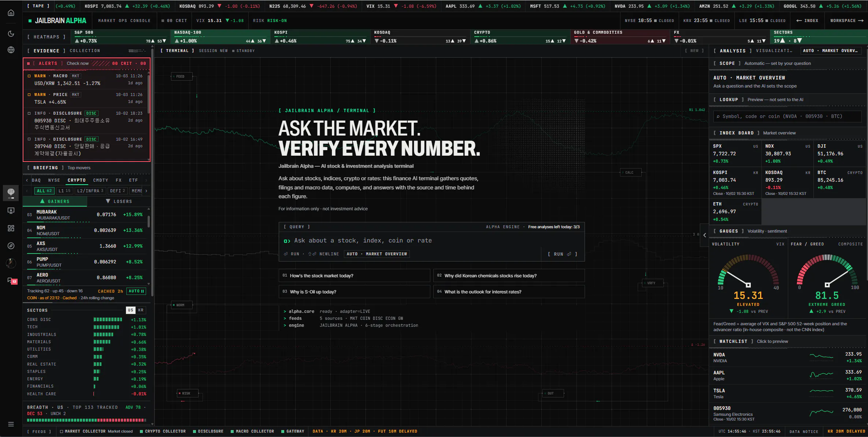
Task: Tick the WARN PRICE TSLA alert checkbox
Action: coord(29,95)
